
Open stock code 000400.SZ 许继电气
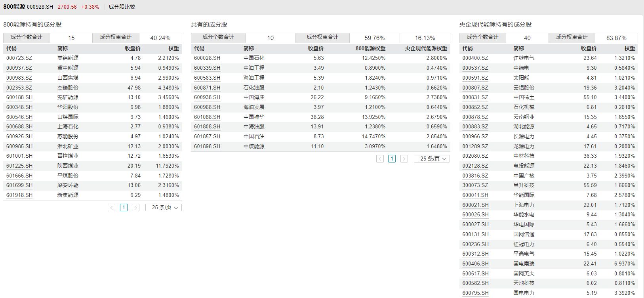pos(475,58)
